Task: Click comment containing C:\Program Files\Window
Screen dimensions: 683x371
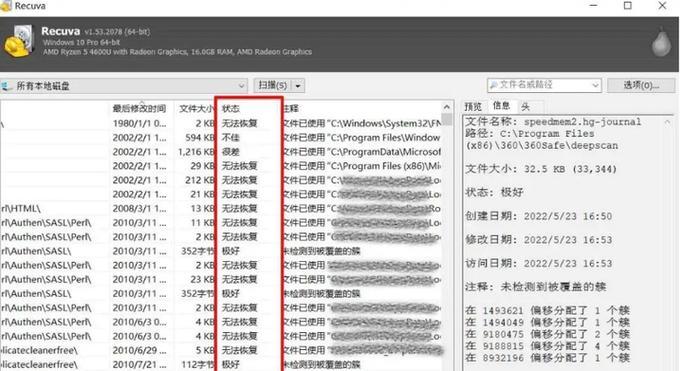Action: (362, 138)
